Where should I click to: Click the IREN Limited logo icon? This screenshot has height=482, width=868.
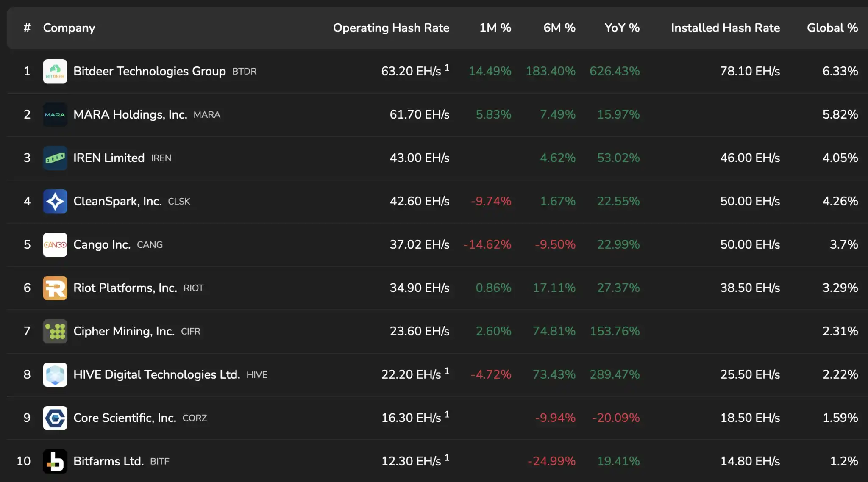55,158
